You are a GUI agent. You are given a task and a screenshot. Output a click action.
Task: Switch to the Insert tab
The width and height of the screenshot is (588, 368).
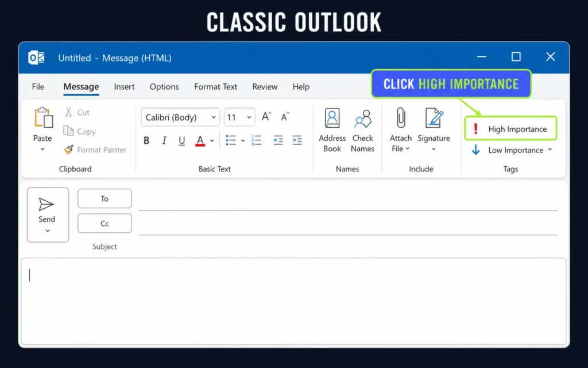124,87
